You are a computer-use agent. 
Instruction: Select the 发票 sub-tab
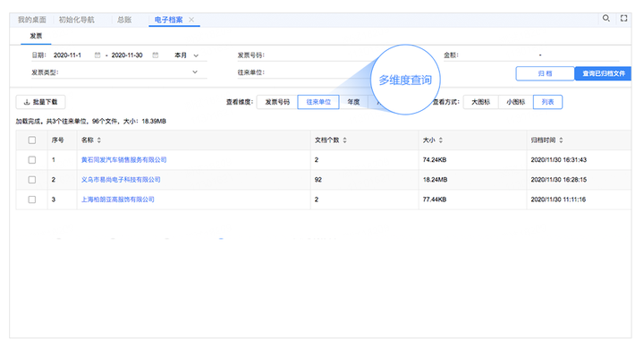(36, 36)
